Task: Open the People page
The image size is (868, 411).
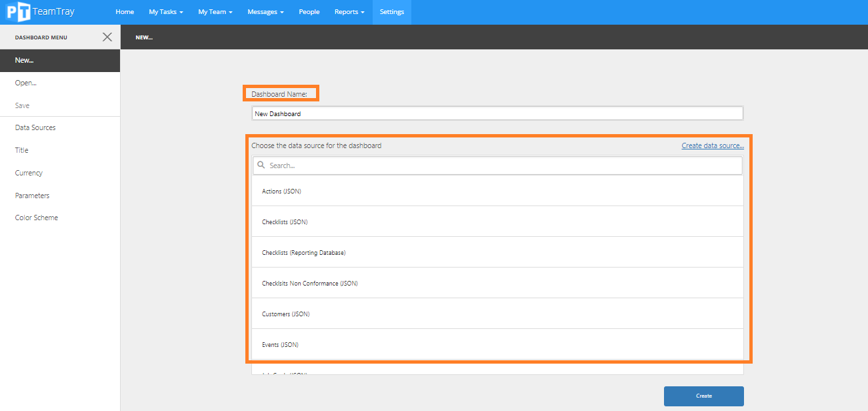Action: [x=309, y=11]
